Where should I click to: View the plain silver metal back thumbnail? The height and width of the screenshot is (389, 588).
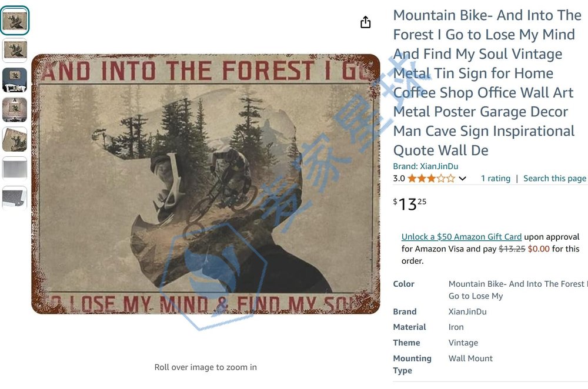pyautogui.click(x=15, y=169)
